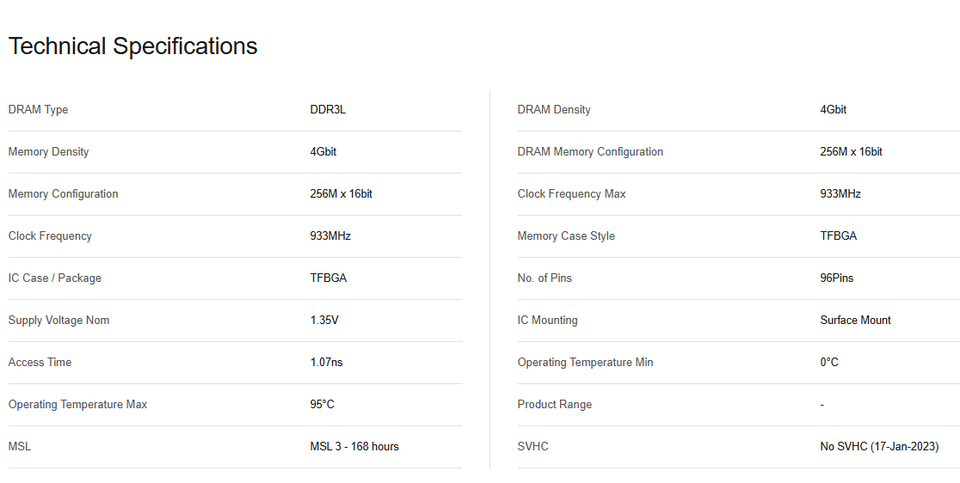Viewport: 960px width, 483px height.
Task: Select the Clock Frequency 933MHz value
Action: click(330, 236)
